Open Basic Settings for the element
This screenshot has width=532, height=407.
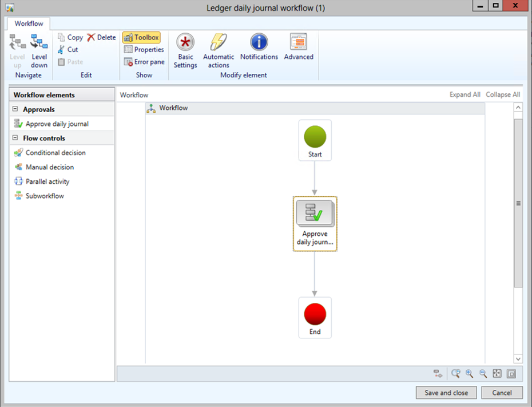click(x=185, y=50)
